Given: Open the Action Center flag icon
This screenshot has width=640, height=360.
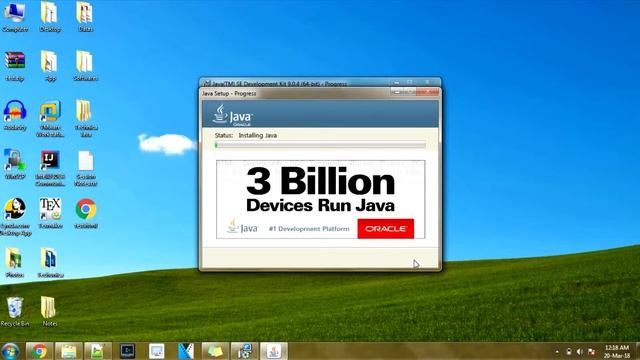Looking at the screenshot, I should 591,351.
